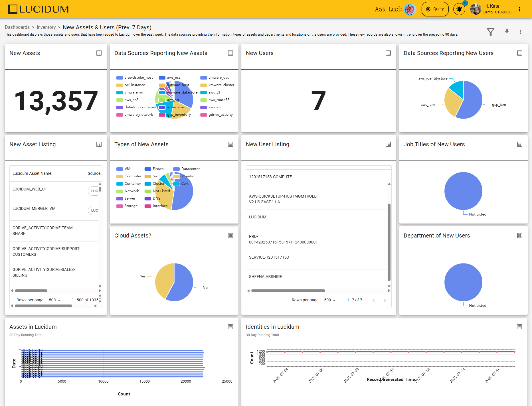Click horizontal scrollbar in New User Listing
532x406 pixels.
point(288,291)
